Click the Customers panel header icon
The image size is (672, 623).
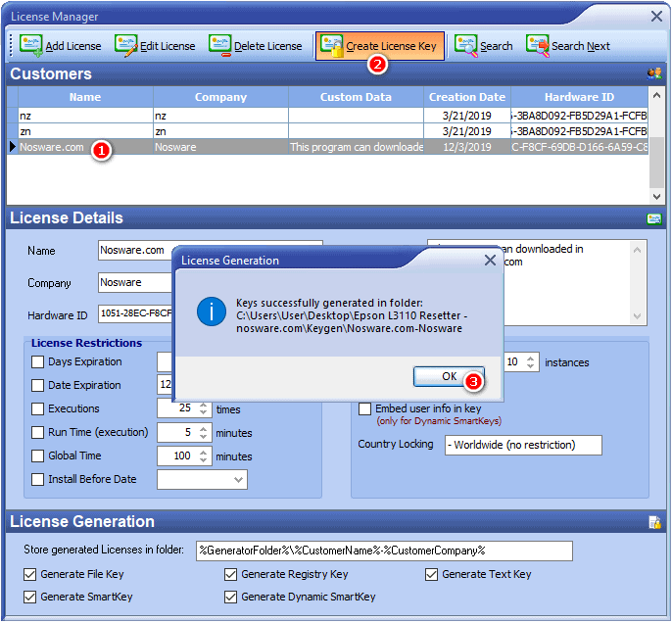click(x=654, y=74)
